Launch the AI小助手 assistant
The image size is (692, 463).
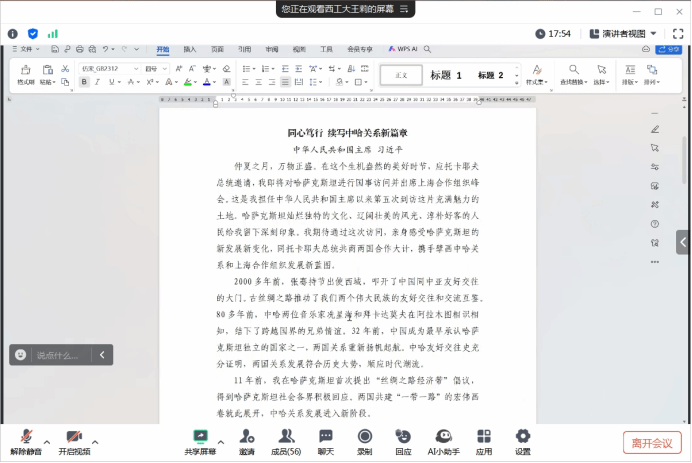(x=443, y=441)
